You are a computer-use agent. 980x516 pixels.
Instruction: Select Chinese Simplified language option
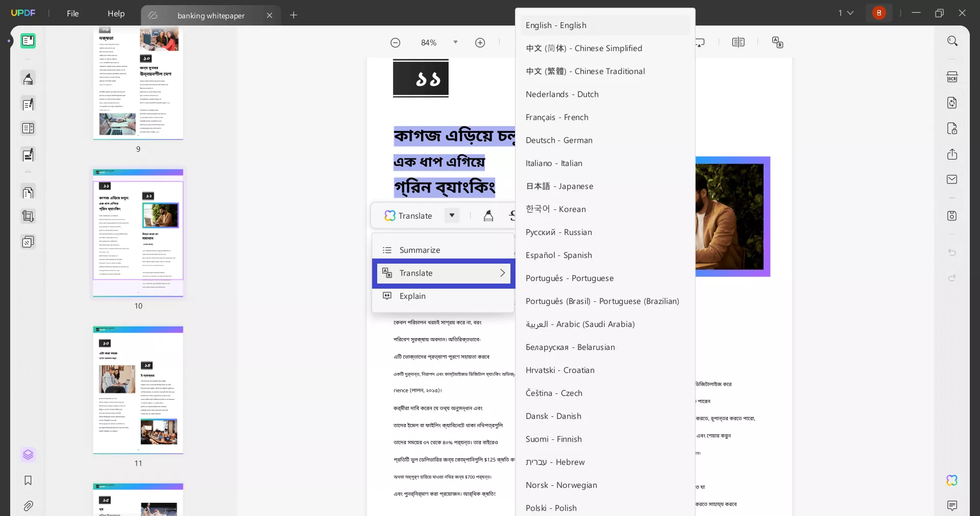click(605, 48)
